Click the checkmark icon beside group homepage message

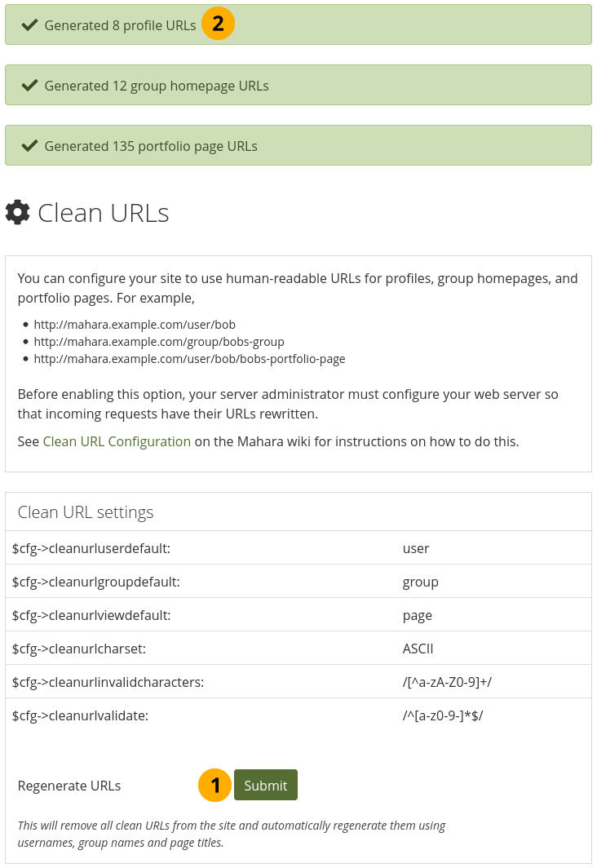[x=30, y=86]
